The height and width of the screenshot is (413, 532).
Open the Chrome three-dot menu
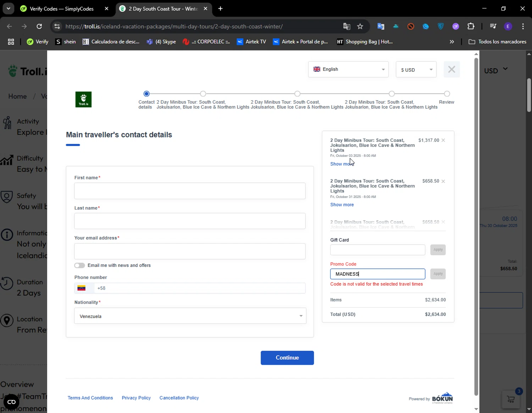coord(523,26)
